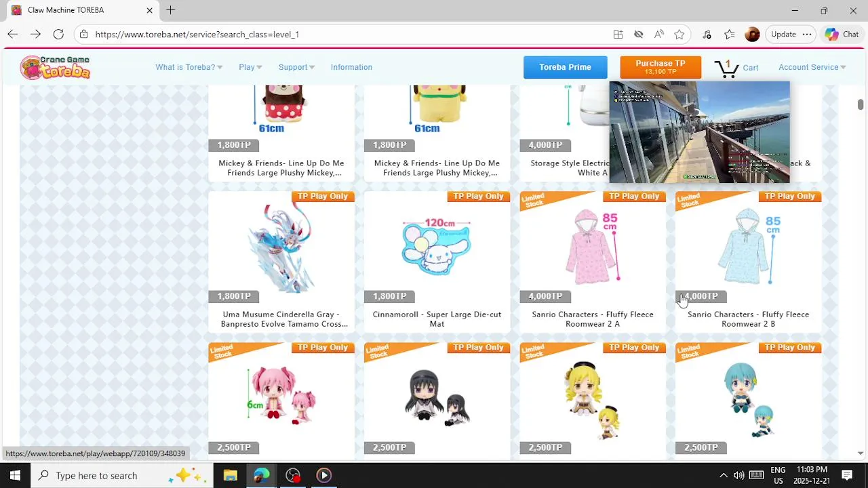Open a new browser tab
The height and width of the screenshot is (488, 868).
tap(171, 10)
